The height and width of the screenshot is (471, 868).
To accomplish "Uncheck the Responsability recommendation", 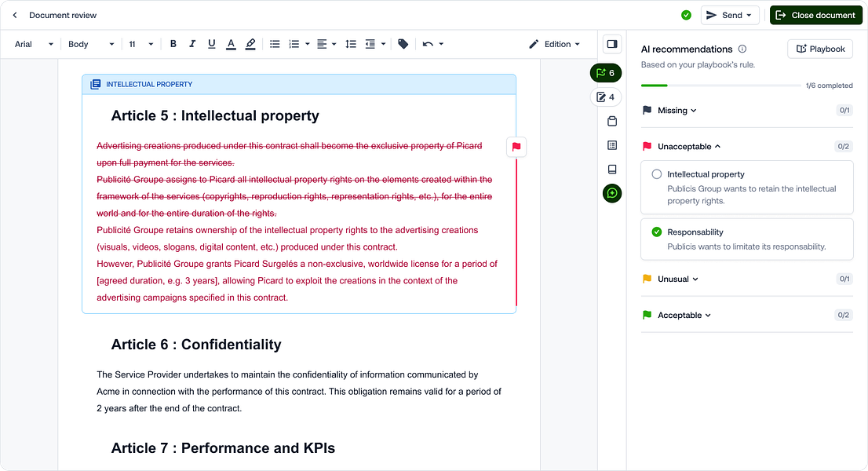I will pyautogui.click(x=657, y=232).
